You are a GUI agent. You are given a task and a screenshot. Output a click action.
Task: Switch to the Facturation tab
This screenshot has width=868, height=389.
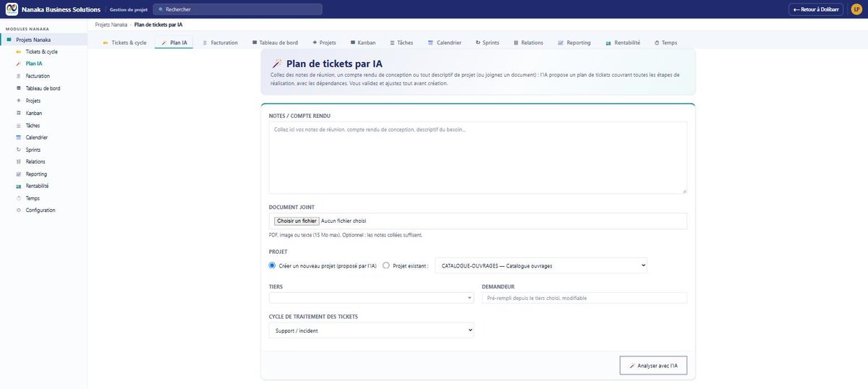click(220, 43)
